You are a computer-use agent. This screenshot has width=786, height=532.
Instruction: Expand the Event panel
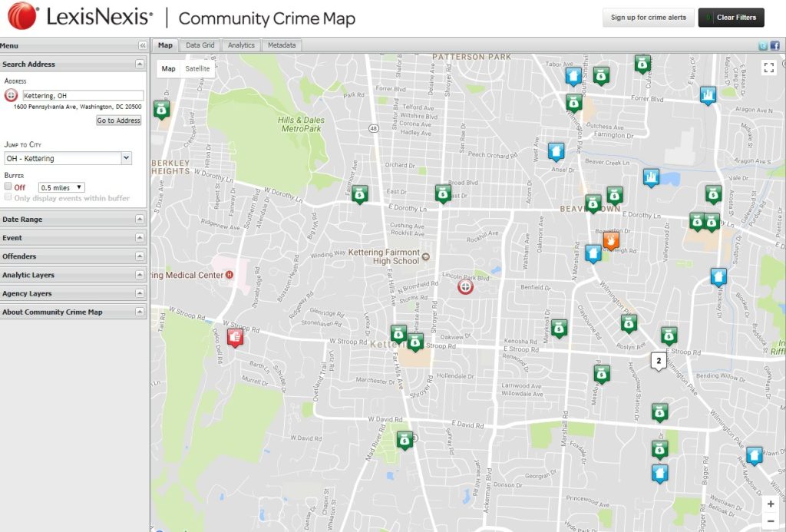click(140, 238)
